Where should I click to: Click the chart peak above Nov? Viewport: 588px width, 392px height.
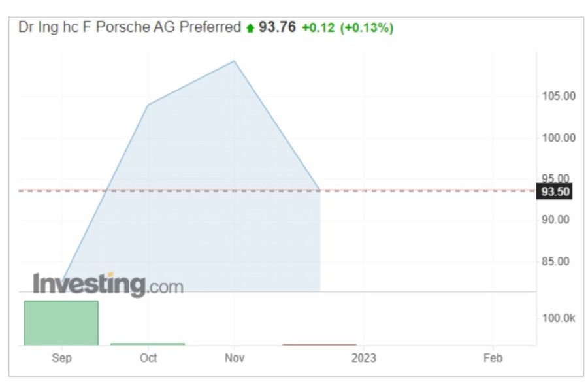(234, 61)
